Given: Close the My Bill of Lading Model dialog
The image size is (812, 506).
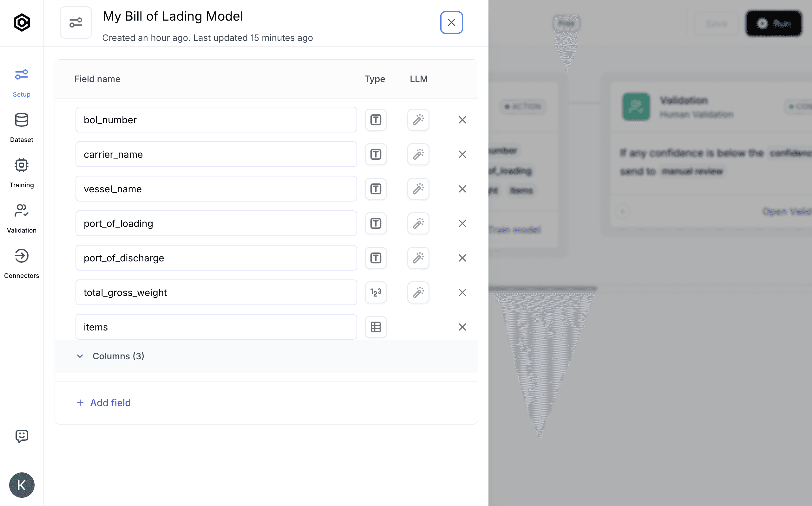Looking at the screenshot, I should (x=452, y=22).
